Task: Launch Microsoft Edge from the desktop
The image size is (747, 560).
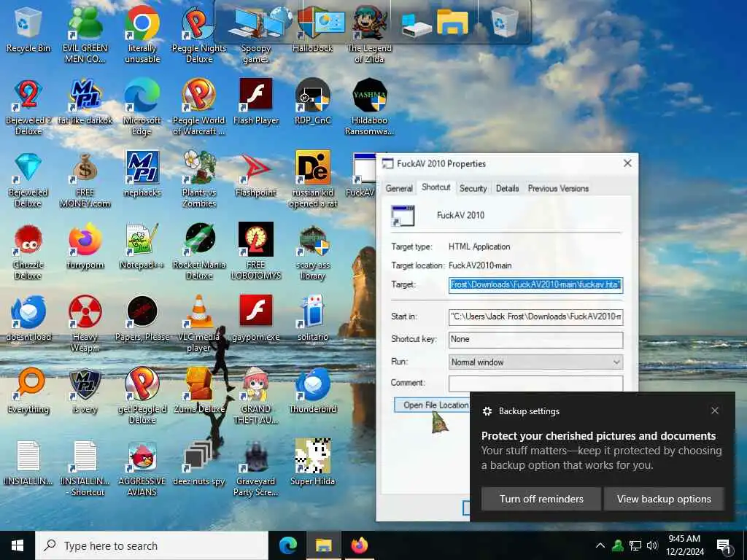Action: tap(142, 108)
